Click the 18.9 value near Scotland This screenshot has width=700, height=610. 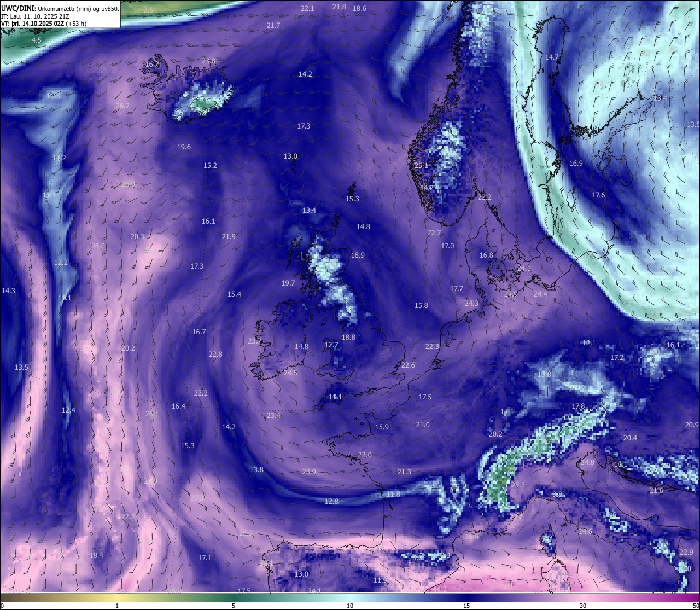tap(358, 255)
